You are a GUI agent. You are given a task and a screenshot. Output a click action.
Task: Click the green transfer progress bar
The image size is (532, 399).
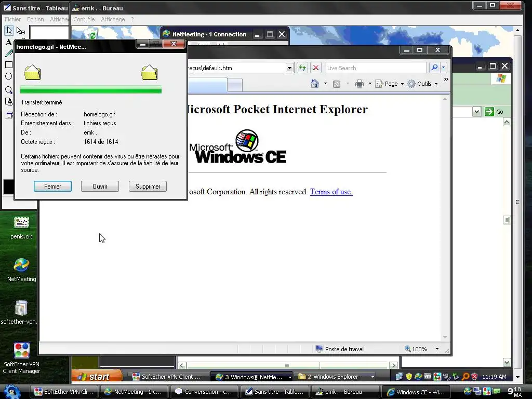coord(90,90)
